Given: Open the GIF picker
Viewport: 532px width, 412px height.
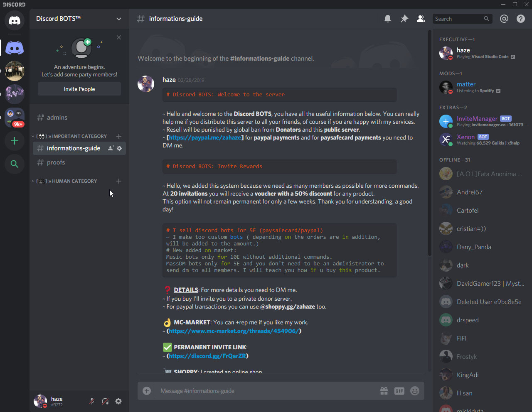Looking at the screenshot, I should tap(399, 391).
